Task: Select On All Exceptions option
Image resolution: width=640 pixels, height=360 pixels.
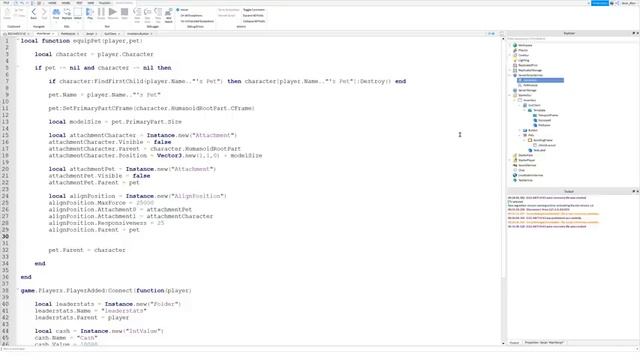Action: [191, 16]
